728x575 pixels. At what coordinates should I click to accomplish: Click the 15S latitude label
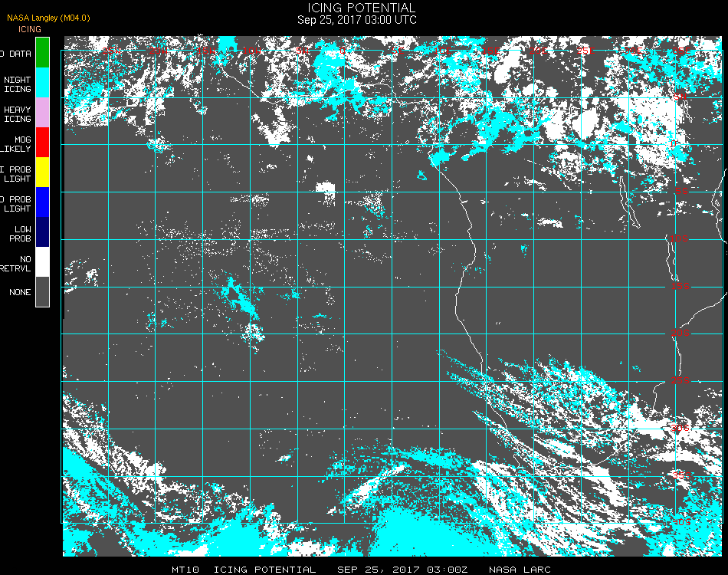coord(680,286)
